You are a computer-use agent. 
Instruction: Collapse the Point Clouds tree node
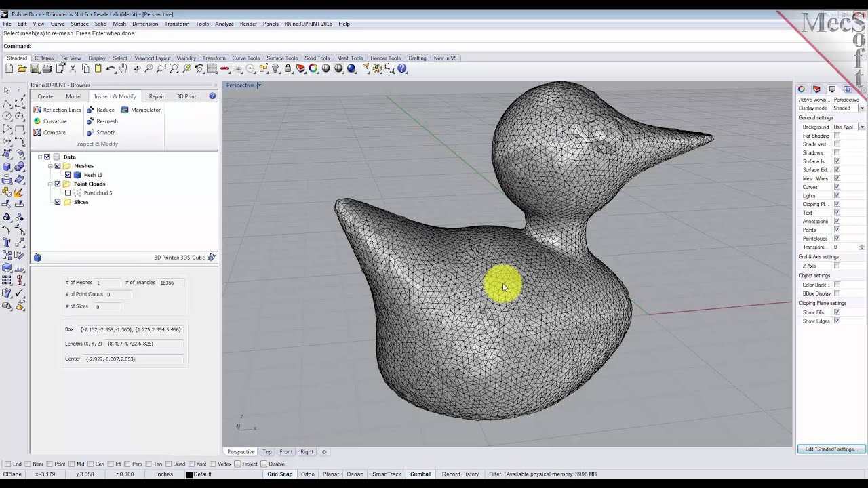[x=50, y=184]
